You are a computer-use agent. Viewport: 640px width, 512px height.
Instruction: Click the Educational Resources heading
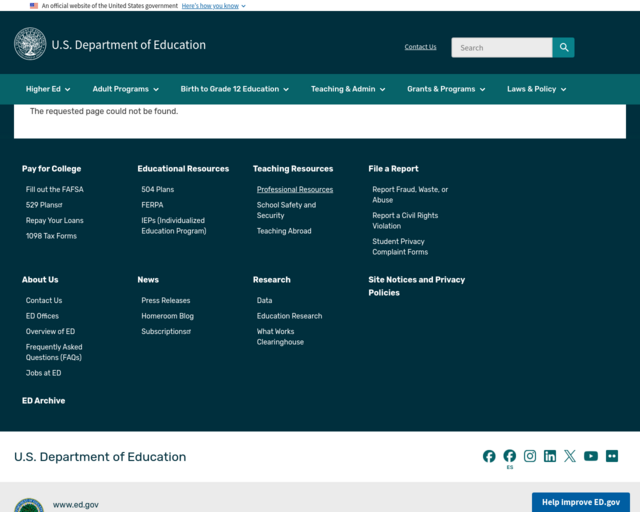coord(183,169)
